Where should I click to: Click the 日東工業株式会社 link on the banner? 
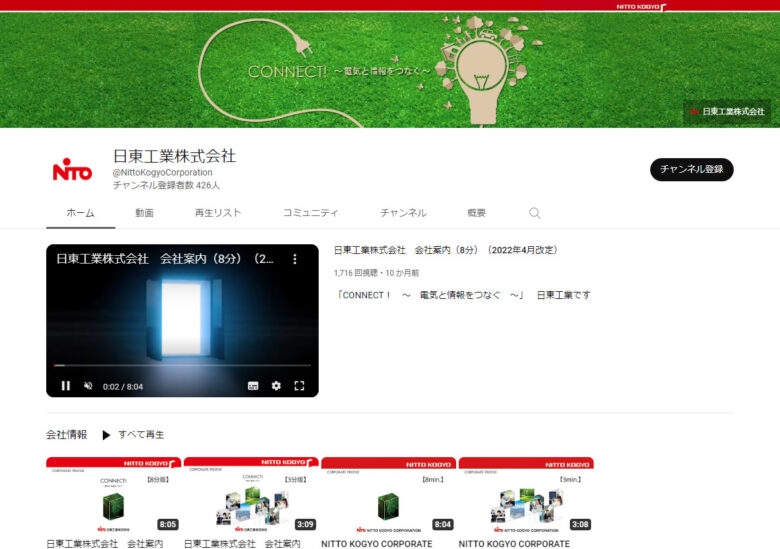point(727,111)
